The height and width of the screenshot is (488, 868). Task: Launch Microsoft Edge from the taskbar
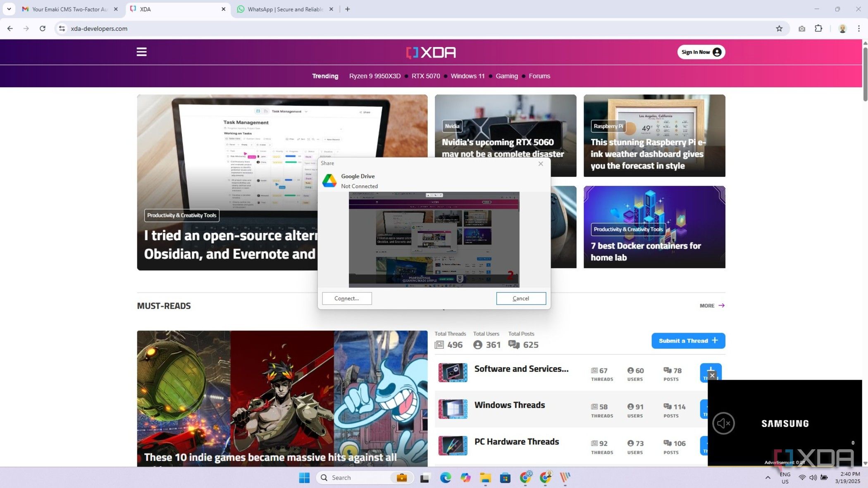[x=445, y=478]
